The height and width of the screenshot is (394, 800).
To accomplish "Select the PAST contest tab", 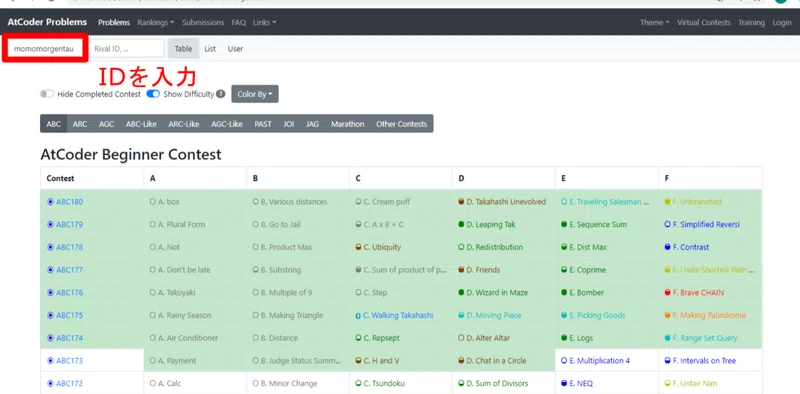I will click(x=263, y=124).
